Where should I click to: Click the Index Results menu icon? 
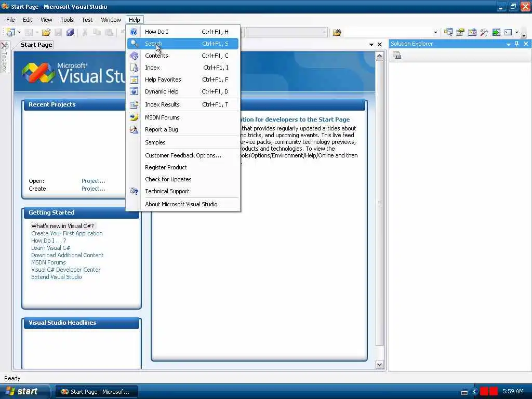134,104
